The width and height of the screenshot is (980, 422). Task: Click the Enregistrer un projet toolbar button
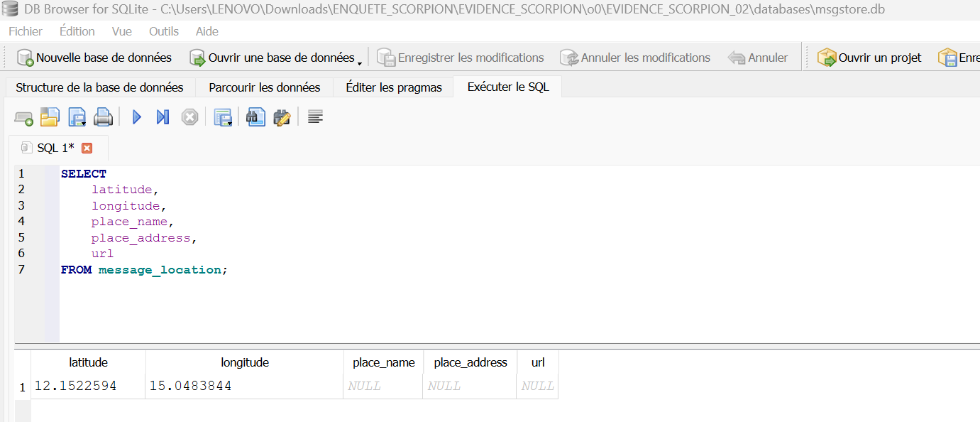click(x=958, y=58)
